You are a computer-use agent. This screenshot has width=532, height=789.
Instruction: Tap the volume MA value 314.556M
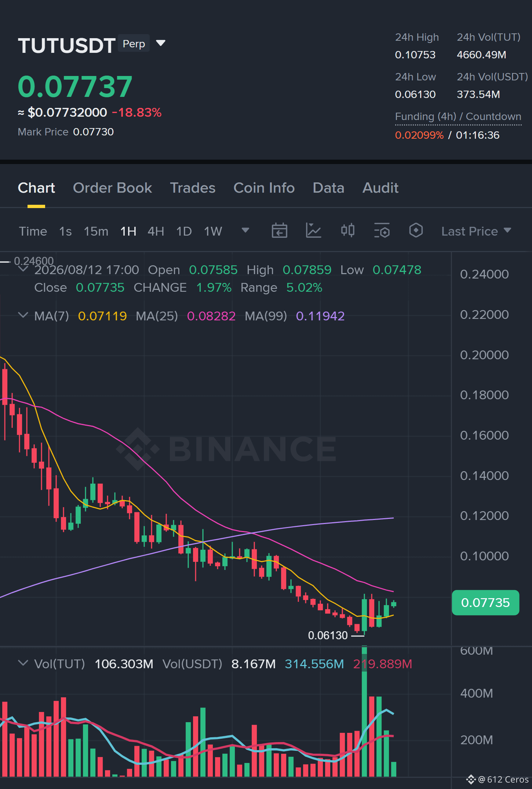[314, 663]
